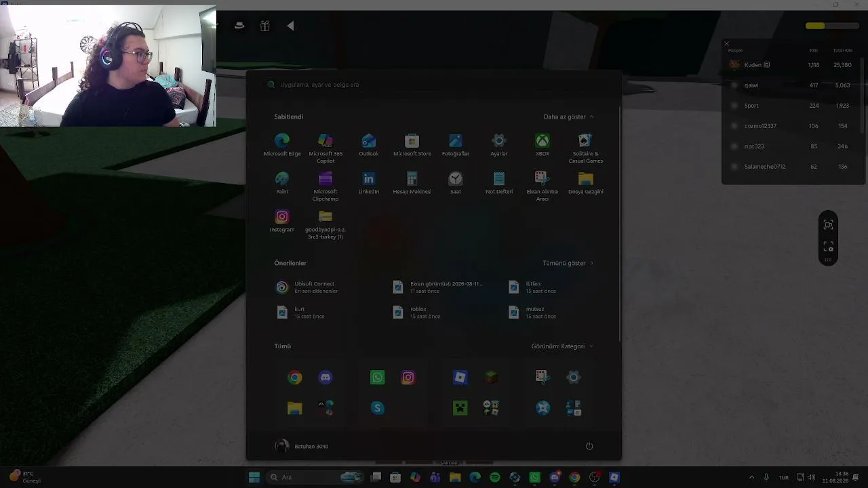Open volume settings in the system tray
Screen dimensions: 868x488
812,477
